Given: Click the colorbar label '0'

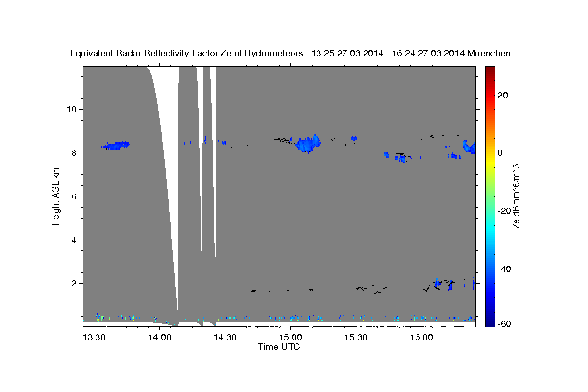Looking at the screenshot, I should pyautogui.click(x=500, y=153).
